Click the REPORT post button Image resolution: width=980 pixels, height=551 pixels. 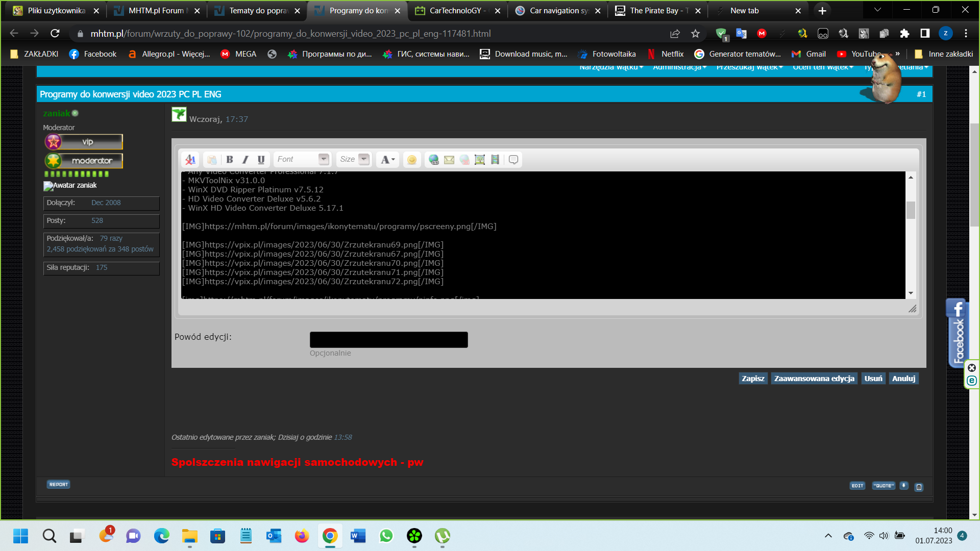pyautogui.click(x=59, y=485)
